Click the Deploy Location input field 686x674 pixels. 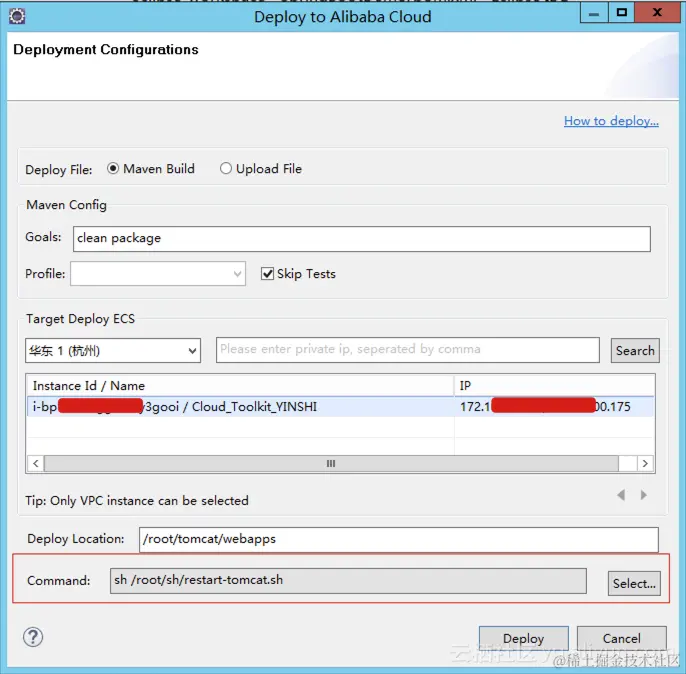coord(399,539)
